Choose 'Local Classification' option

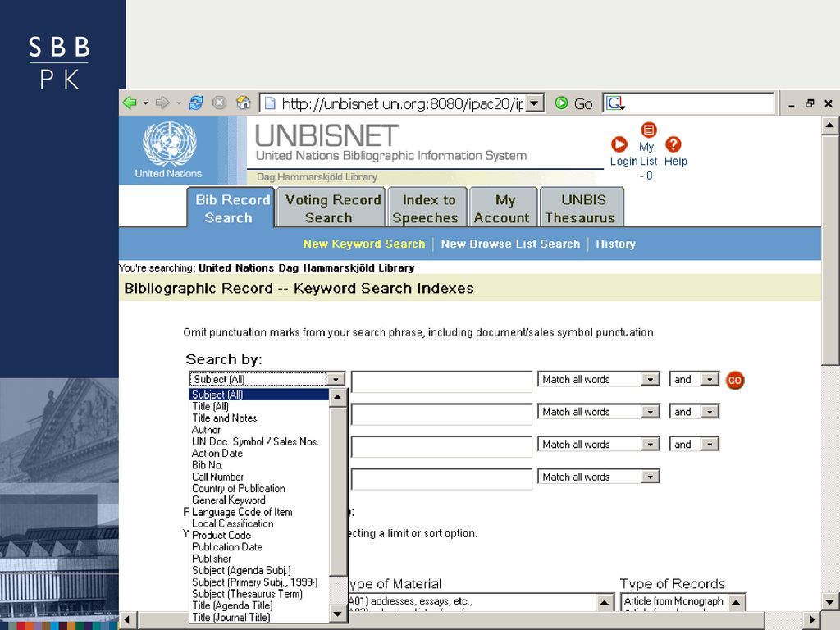click(x=259, y=524)
